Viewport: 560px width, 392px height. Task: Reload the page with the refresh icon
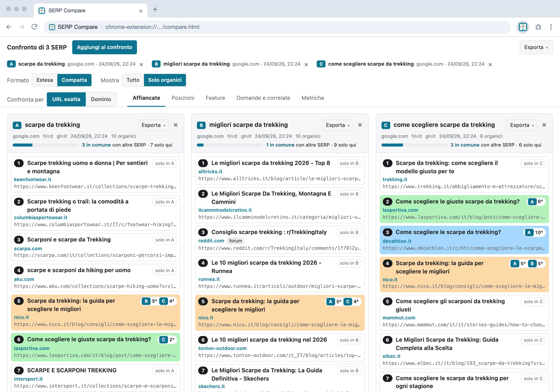(x=34, y=27)
